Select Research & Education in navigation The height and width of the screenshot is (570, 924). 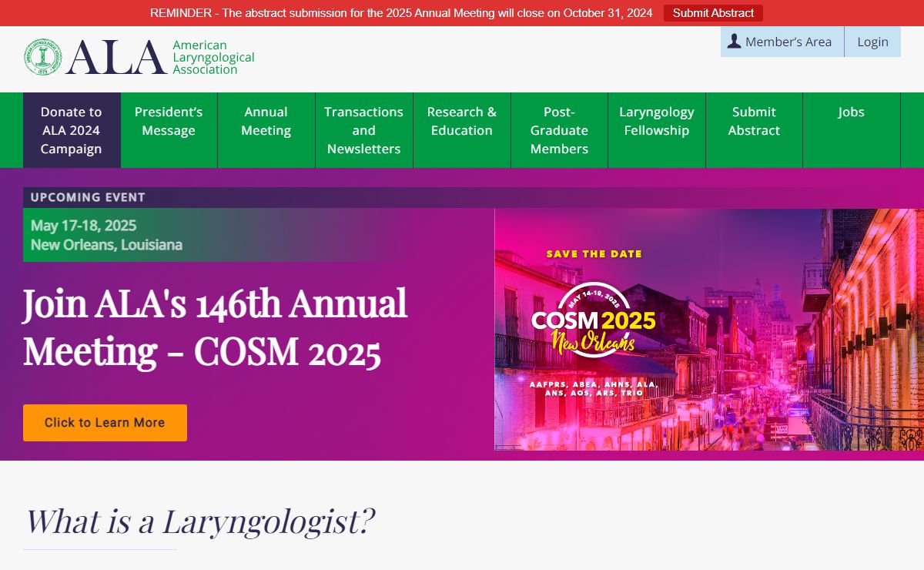pyautogui.click(x=462, y=130)
